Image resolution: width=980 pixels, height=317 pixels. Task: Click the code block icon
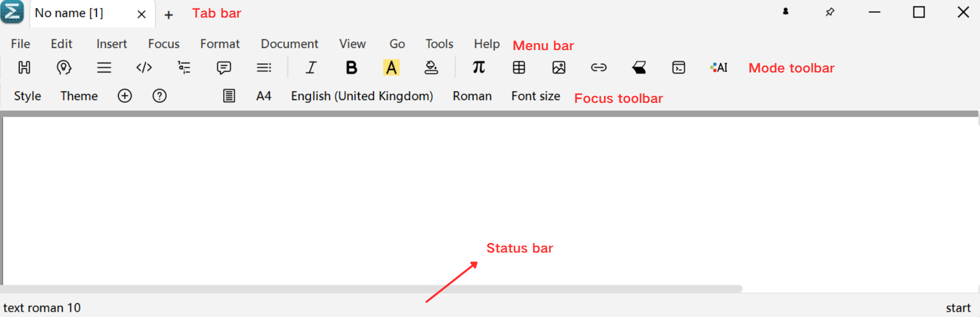[x=144, y=68]
